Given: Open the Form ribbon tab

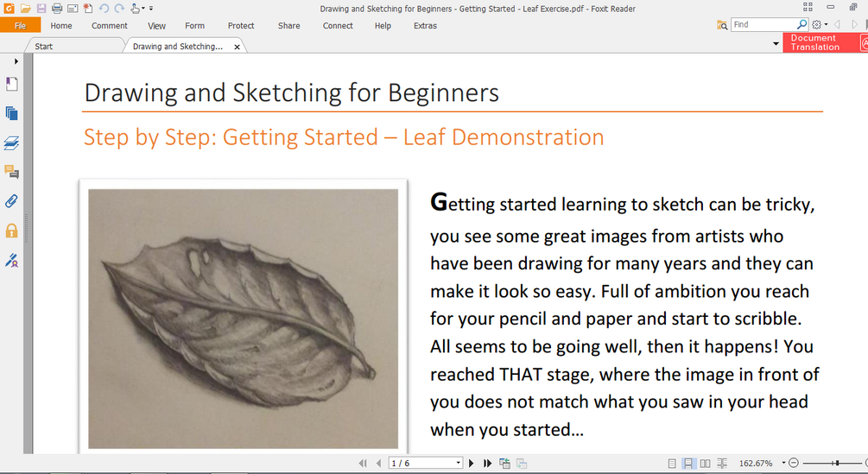Looking at the screenshot, I should tap(195, 25).
